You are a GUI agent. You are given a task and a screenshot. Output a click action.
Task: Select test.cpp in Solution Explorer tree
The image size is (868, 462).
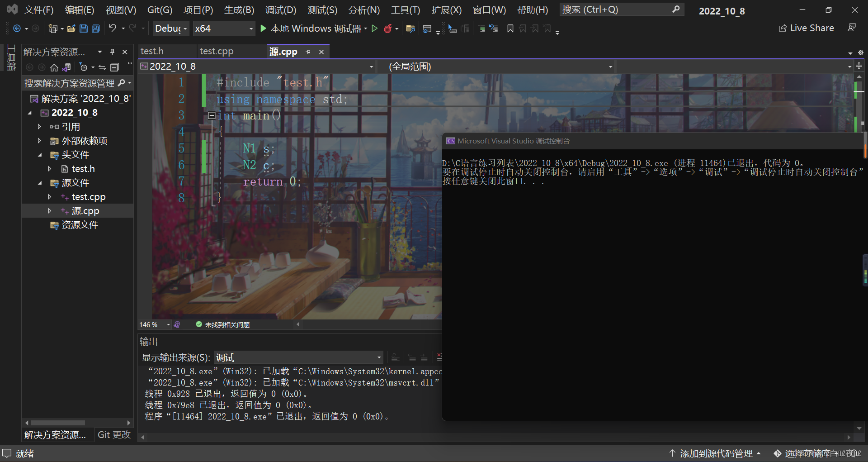point(89,197)
